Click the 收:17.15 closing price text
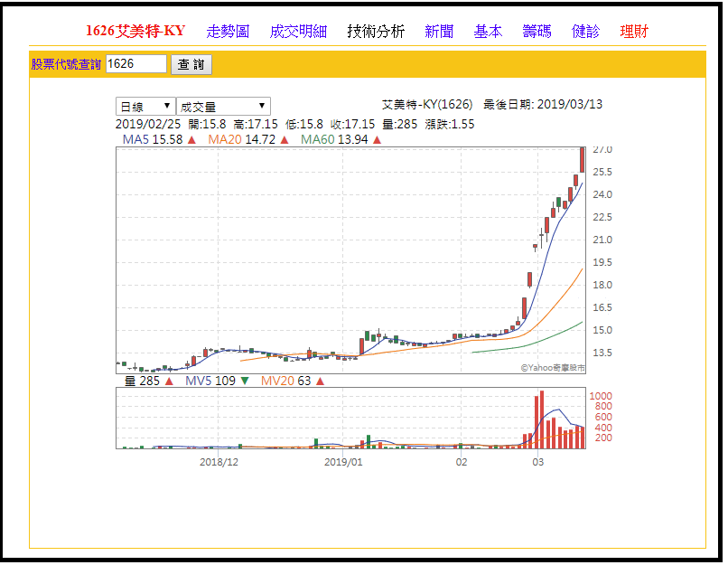 [x=352, y=124]
